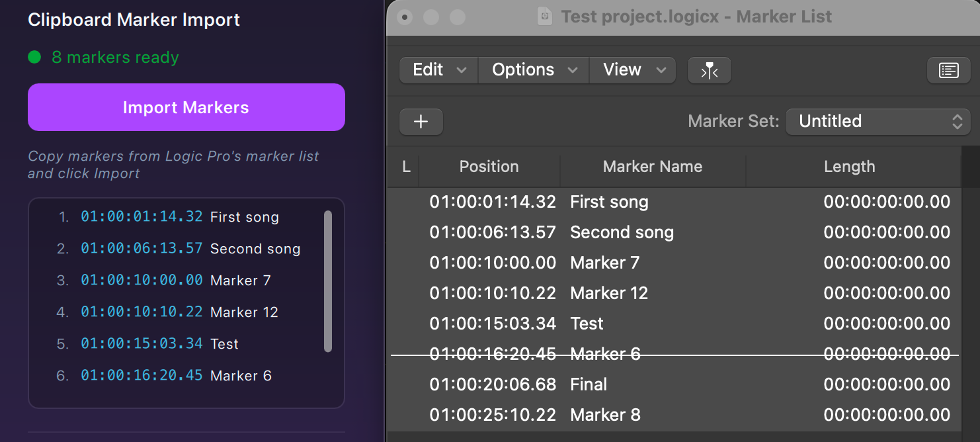Click the length value of Marker 8 row
980x442 pixels.
(x=887, y=415)
